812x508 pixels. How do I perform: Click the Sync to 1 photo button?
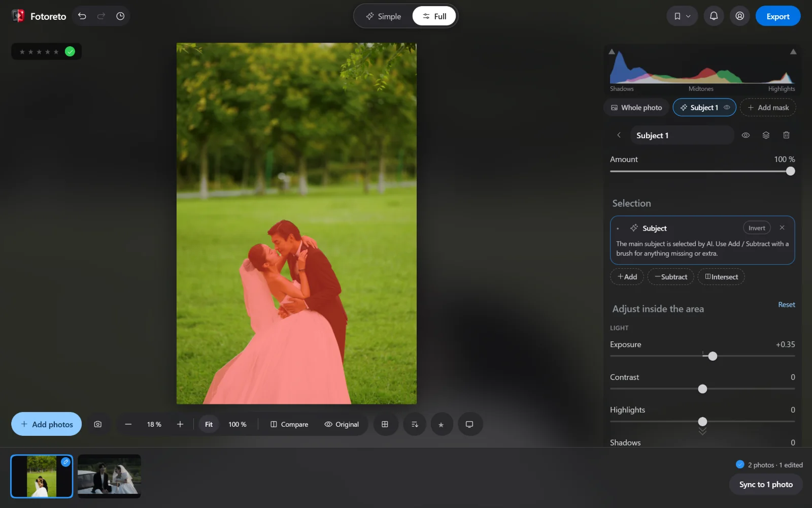(x=766, y=484)
